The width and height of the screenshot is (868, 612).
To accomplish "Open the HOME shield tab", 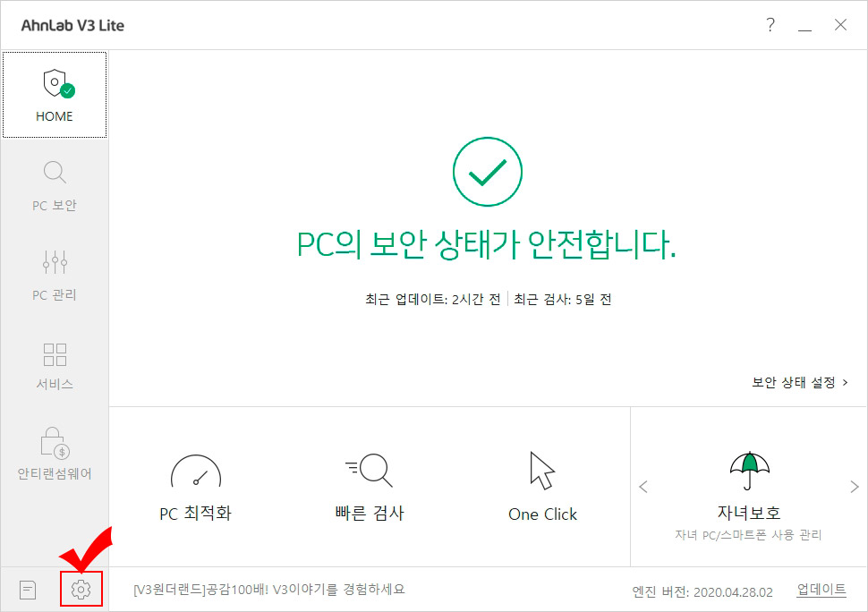I will click(55, 95).
